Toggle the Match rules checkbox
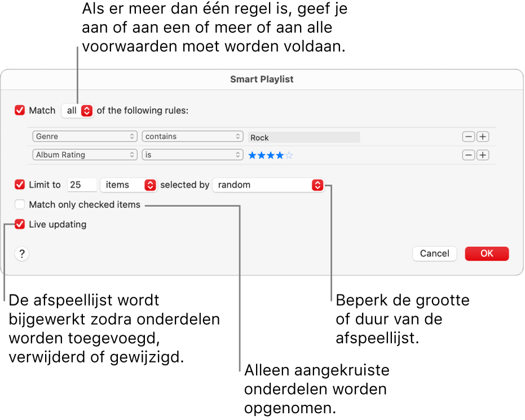The width and height of the screenshot is (525, 420). coord(20,110)
